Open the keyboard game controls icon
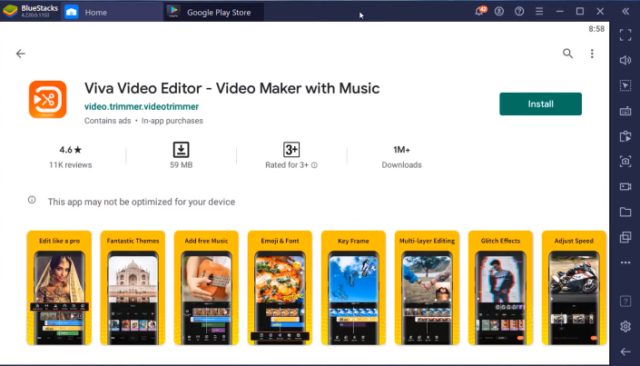The height and width of the screenshot is (366, 640). point(625,111)
